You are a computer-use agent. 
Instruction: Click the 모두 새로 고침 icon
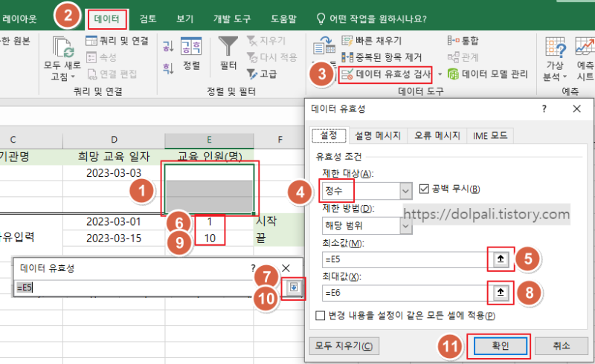62,48
